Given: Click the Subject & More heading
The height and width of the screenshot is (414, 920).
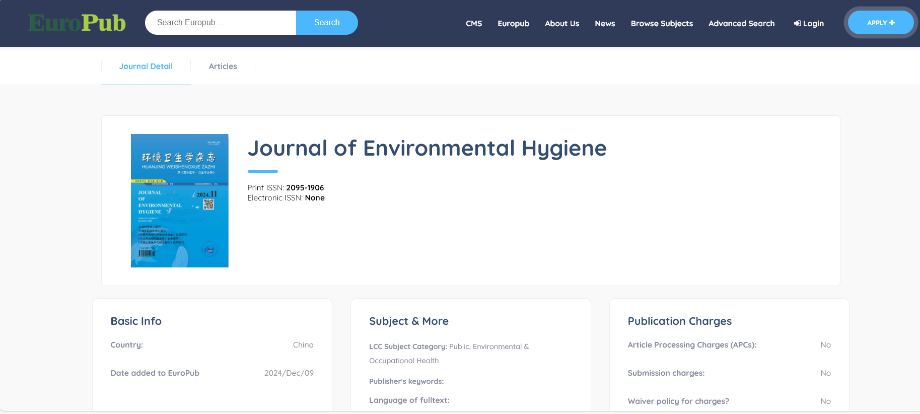Looking at the screenshot, I should 409,321.
